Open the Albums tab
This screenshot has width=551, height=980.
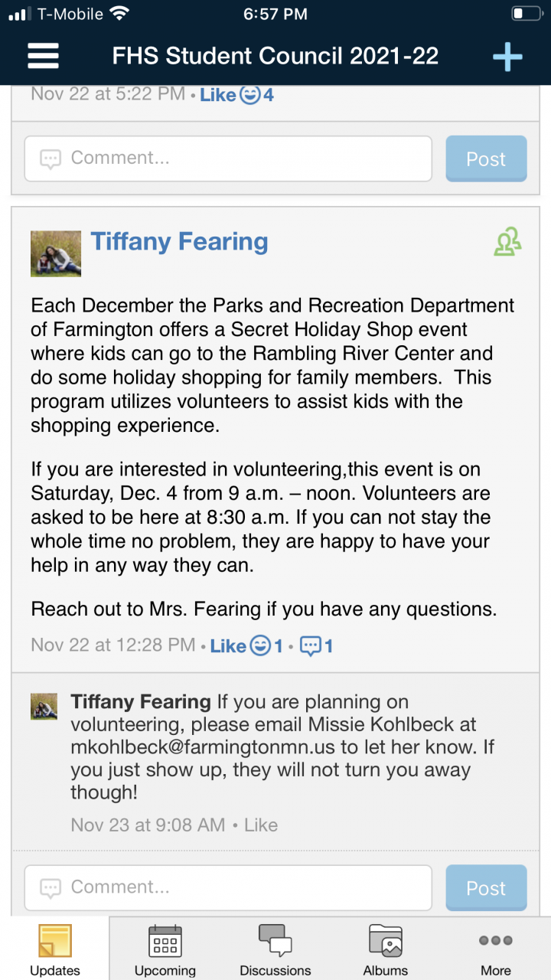pyautogui.click(x=386, y=949)
